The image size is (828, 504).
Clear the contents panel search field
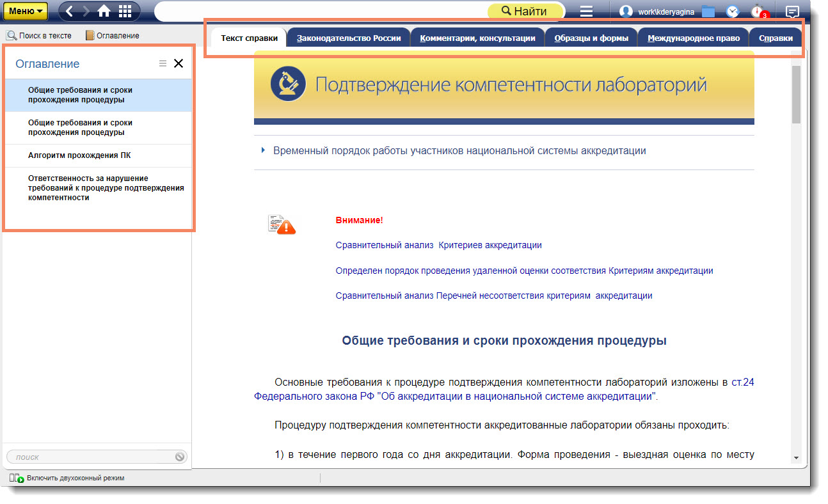180,457
